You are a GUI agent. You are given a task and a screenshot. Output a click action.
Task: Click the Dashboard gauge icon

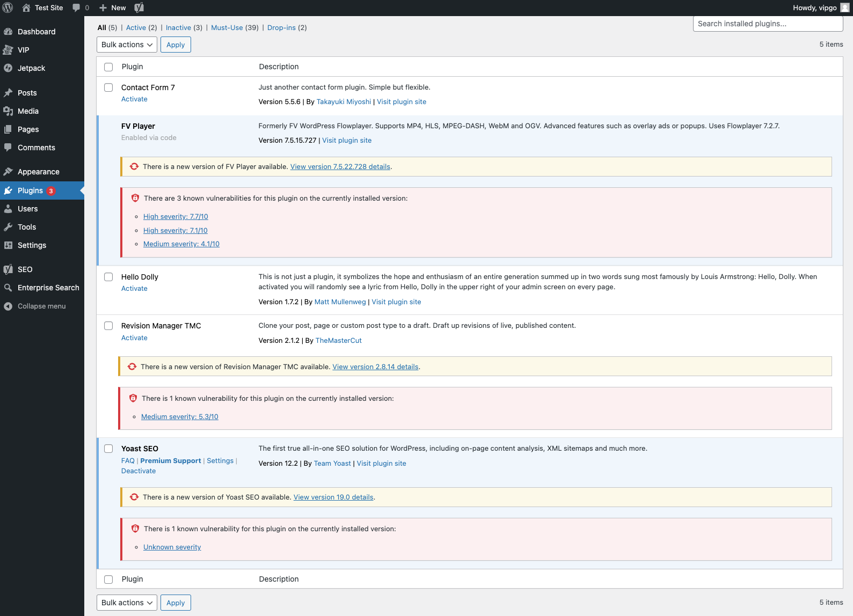(8, 32)
